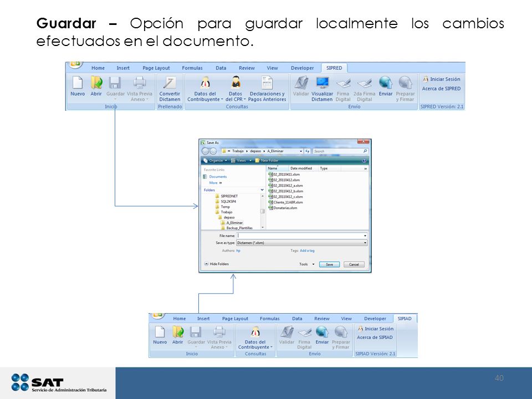Click Convertir Dictamen icon
Screen dimensions: 532x399
(170, 83)
